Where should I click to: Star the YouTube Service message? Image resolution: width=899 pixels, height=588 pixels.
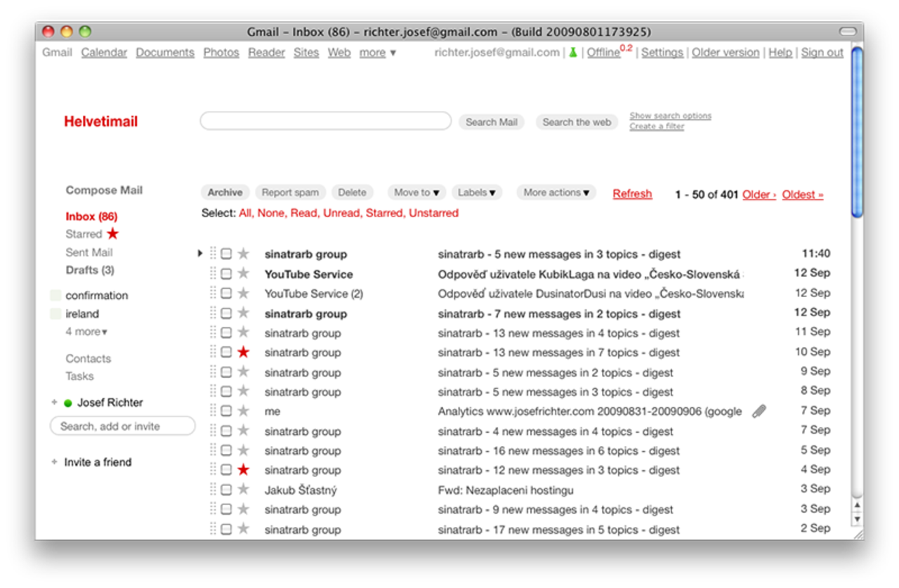(243, 274)
